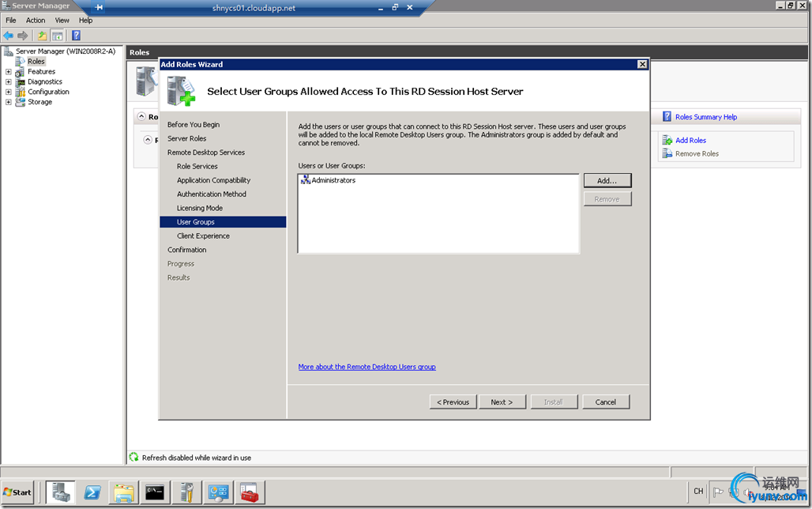Go to Server Roles step

[186, 138]
